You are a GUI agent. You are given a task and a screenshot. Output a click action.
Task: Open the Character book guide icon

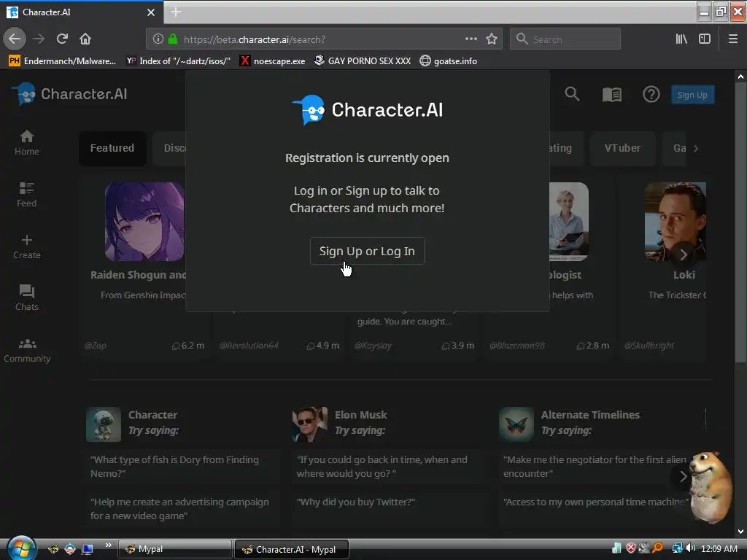point(612,94)
